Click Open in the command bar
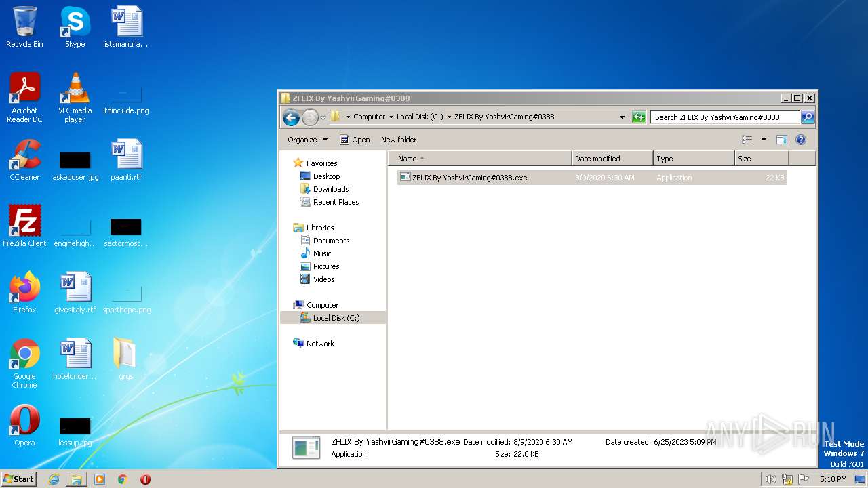 355,140
